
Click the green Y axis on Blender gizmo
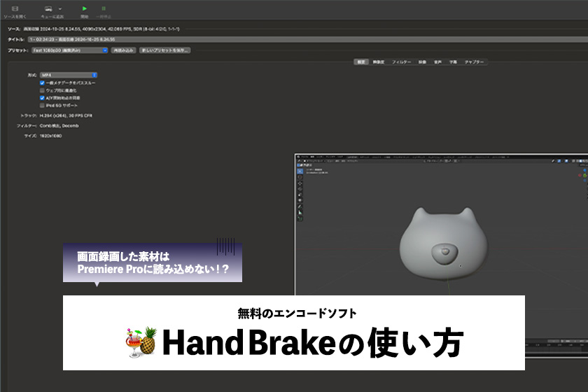pyautogui.click(x=584, y=175)
